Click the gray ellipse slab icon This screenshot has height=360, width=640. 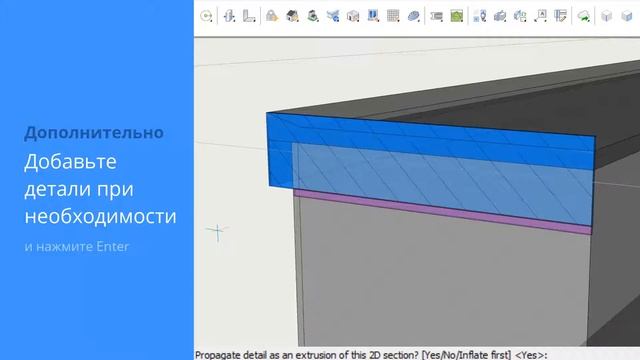[x=413, y=16]
